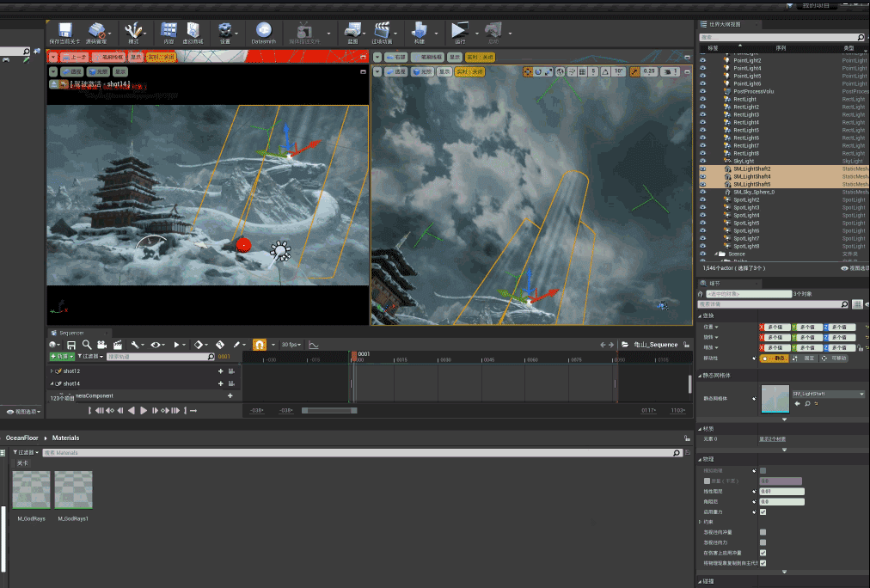Viewport: 870px width, 588px height.
Task: Click Save Current Level floppy disk icon
Action: pyautogui.click(x=65, y=30)
